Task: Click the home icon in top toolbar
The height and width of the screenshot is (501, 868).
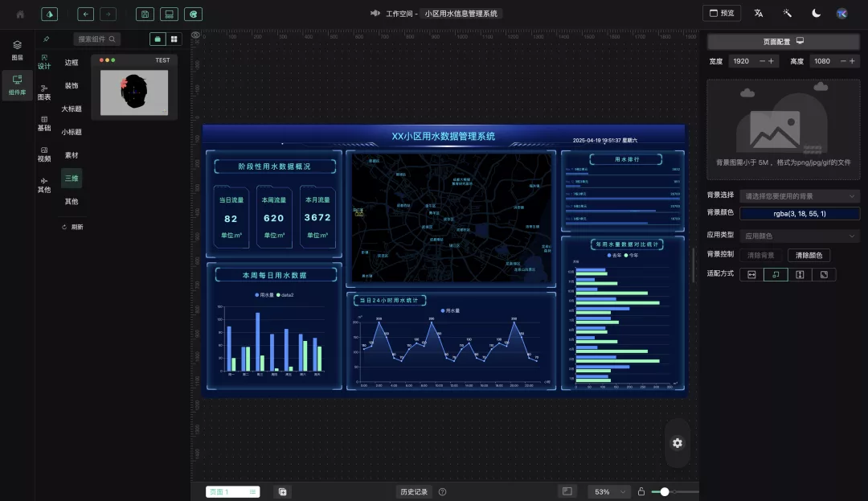Action: [x=20, y=14]
